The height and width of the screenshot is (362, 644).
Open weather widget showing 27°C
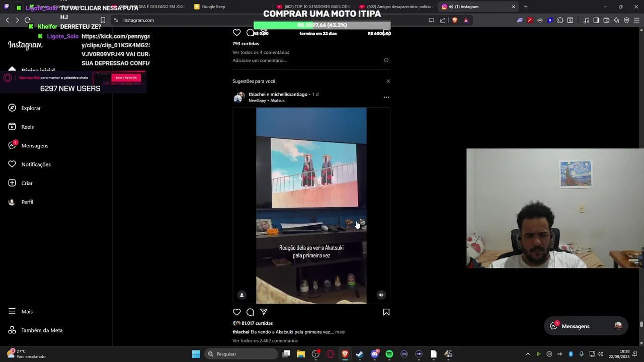tap(26, 354)
